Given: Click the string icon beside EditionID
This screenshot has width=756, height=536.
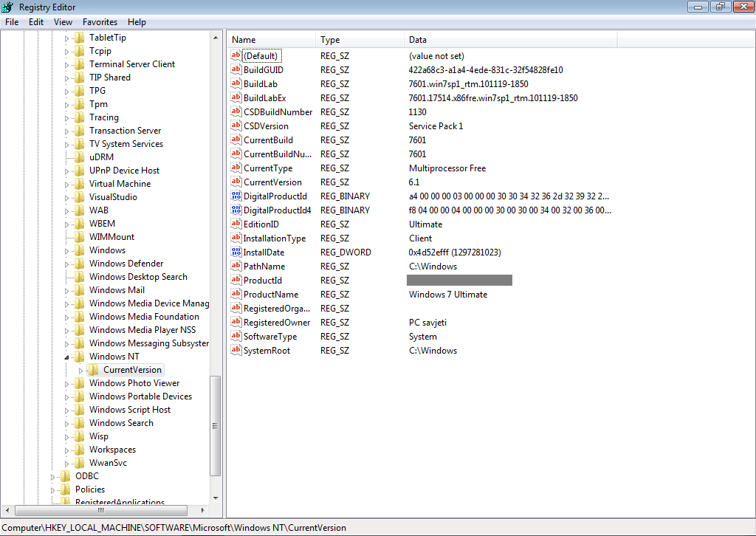Looking at the screenshot, I should [x=236, y=224].
